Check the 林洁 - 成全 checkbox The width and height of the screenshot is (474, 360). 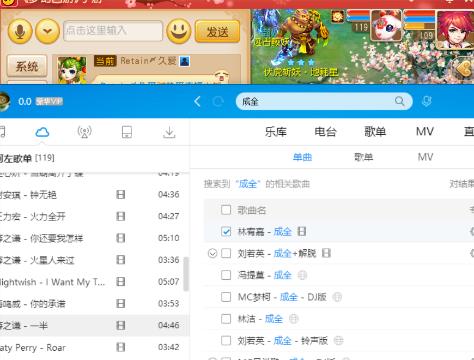click(x=226, y=319)
